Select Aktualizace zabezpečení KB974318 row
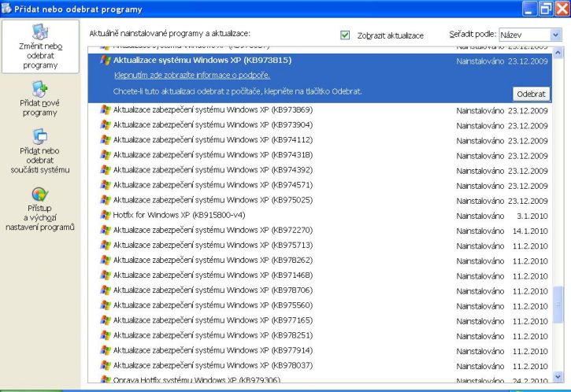The height and width of the screenshot is (392, 571). point(320,155)
